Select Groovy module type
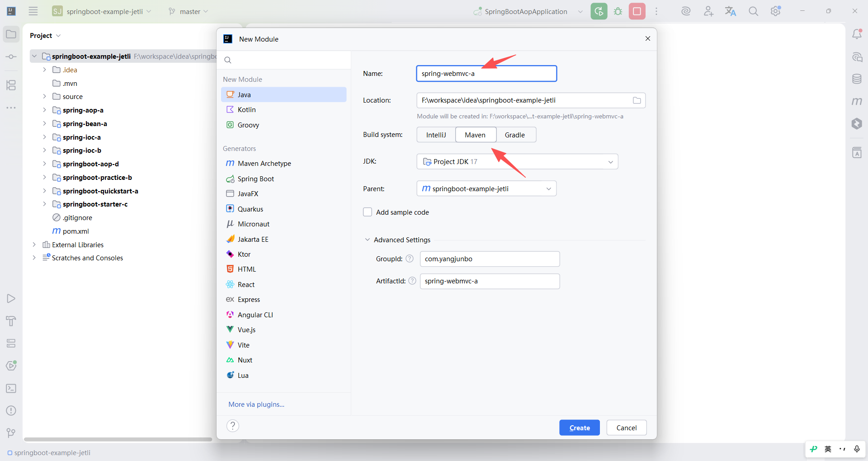This screenshot has height=461, width=868. click(284, 125)
